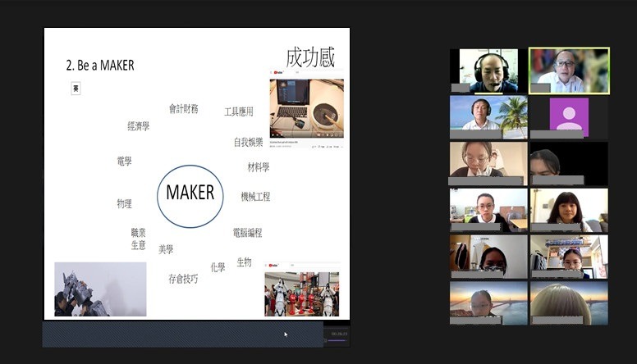Click the MAKER circle in slide center
Image resolution: width=637 pixels, height=364 pixels.
(x=190, y=193)
